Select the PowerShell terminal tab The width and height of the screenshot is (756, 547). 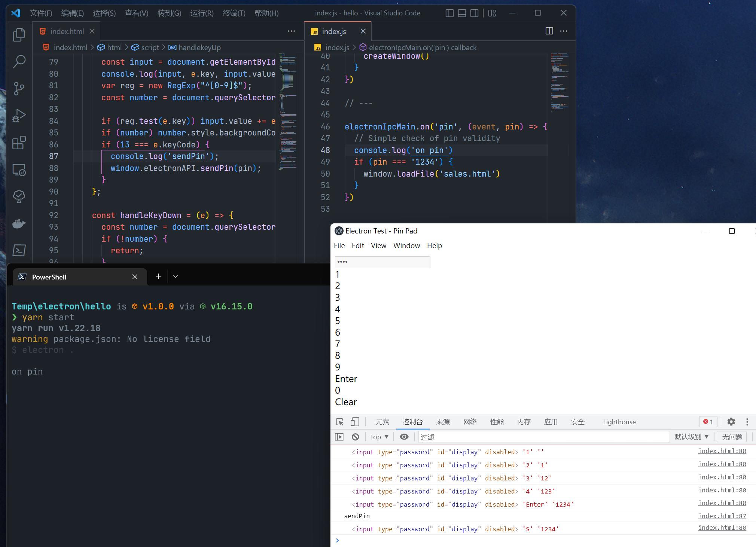coord(80,277)
